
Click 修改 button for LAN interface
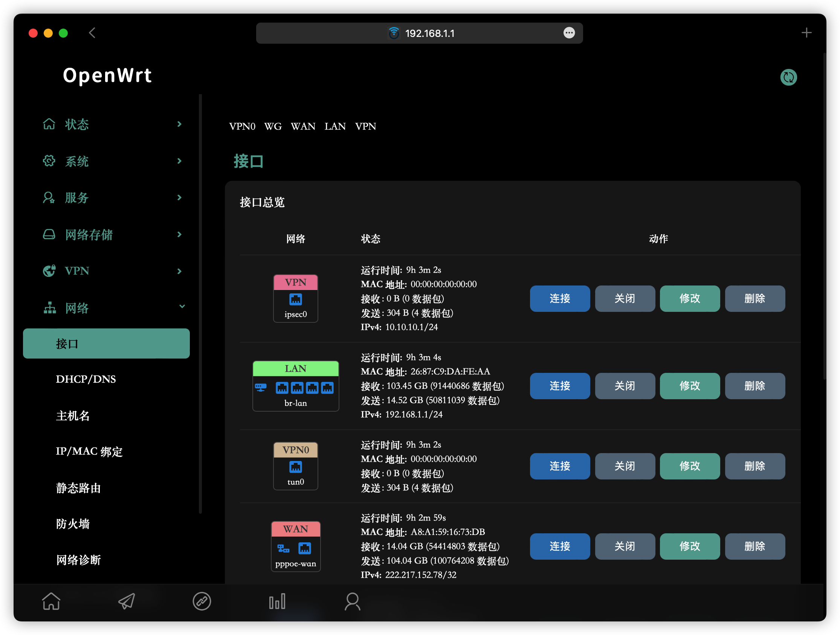(689, 386)
